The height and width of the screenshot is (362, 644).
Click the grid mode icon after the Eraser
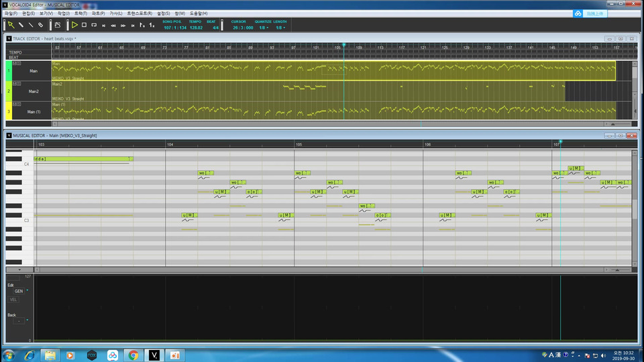(58, 25)
